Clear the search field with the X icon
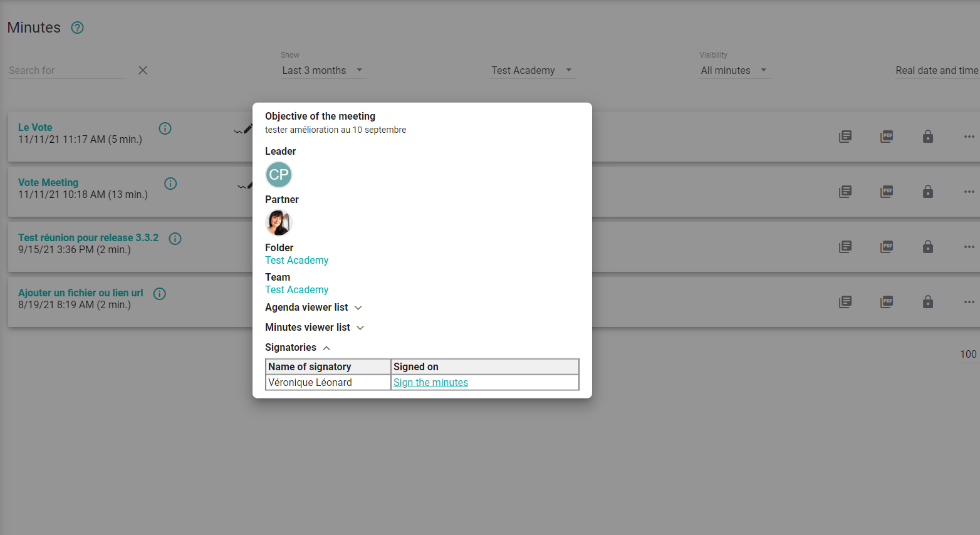Viewport: 980px width, 535px height. (x=143, y=70)
